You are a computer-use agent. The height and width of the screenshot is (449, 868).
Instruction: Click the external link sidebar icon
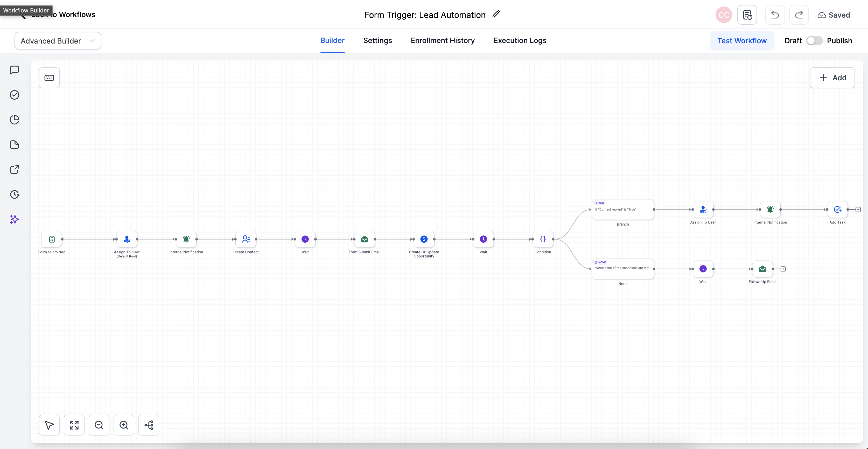click(x=15, y=170)
